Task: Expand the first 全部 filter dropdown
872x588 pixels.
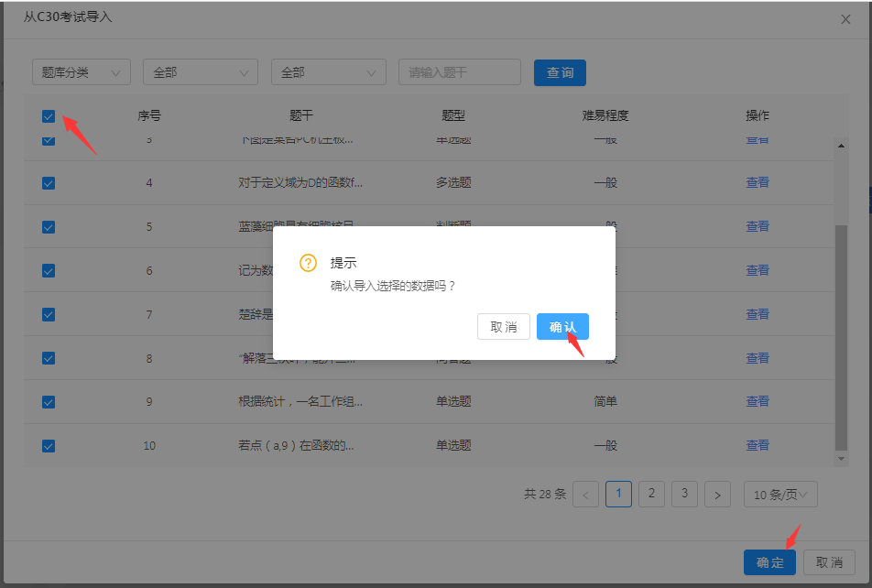Action: (x=200, y=71)
